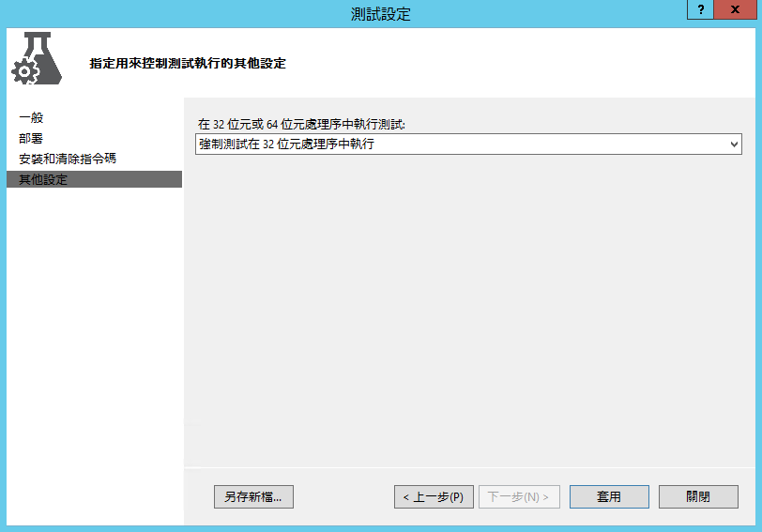Go to the 部署 settings page
The width and height of the screenshot is (762, 532).
pos(31,139)
